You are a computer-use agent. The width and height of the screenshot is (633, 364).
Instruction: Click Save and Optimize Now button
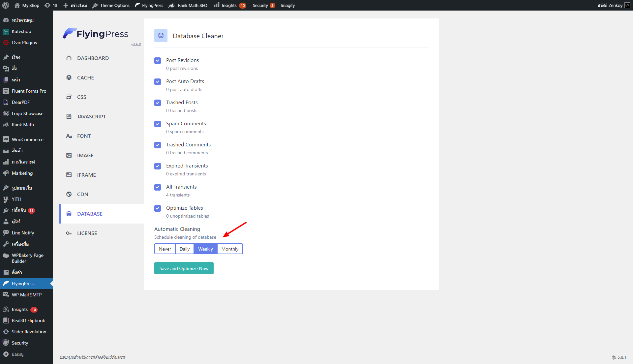click(184, 268)
